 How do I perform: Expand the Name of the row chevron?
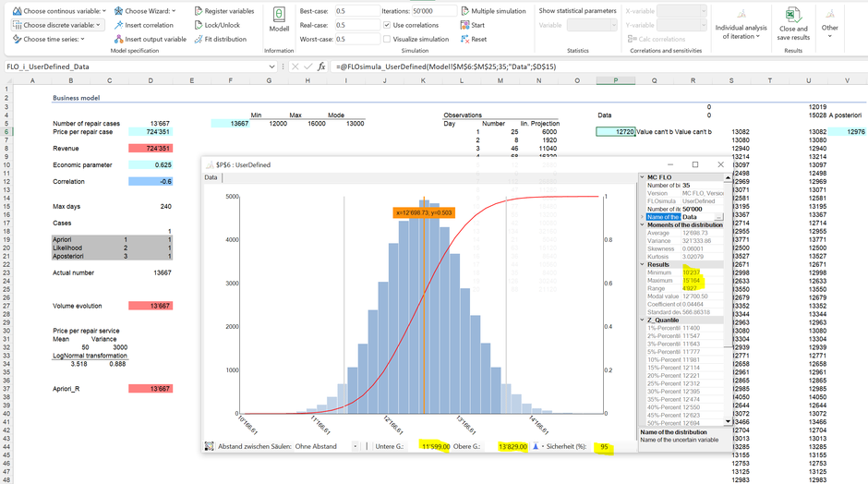(643, 217)
